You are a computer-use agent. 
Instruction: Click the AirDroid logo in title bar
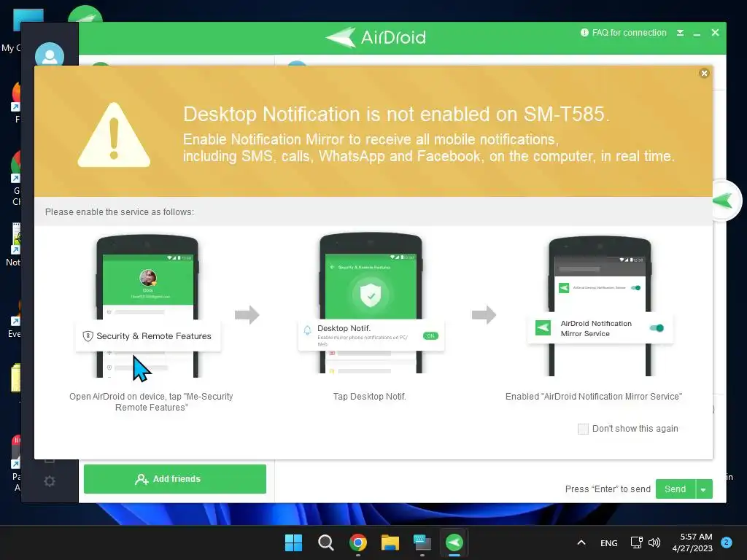(x=376, y=37)
